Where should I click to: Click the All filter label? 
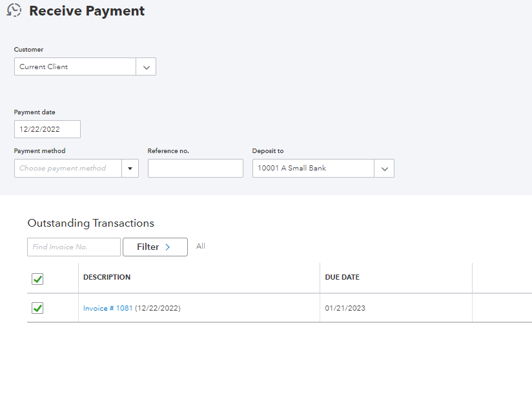[x=201, y=246]
